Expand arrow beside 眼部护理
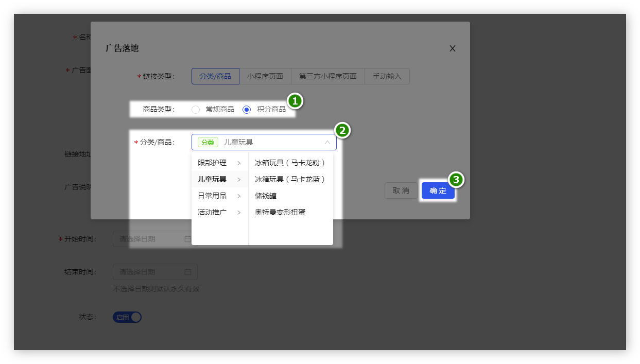 [x=239, y=163]
